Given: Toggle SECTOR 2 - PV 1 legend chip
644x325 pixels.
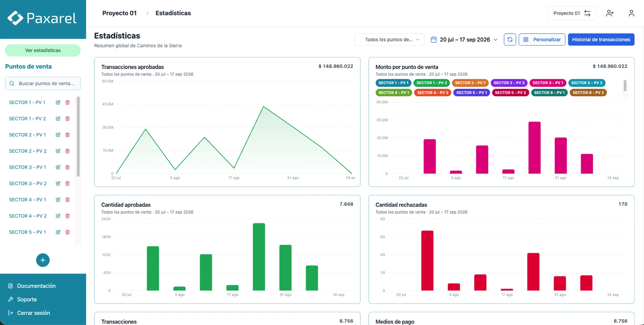Looking at the screenshot, I should [x=470, y=83].
